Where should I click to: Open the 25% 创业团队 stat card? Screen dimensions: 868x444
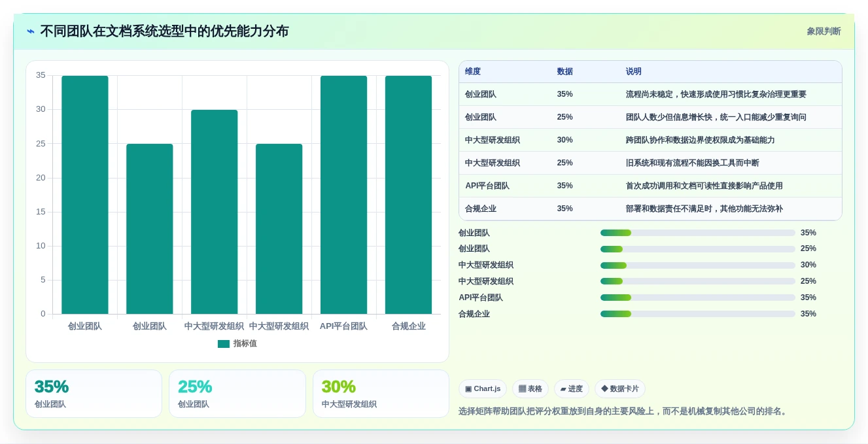pyautogui.click(x=237, y=394)
